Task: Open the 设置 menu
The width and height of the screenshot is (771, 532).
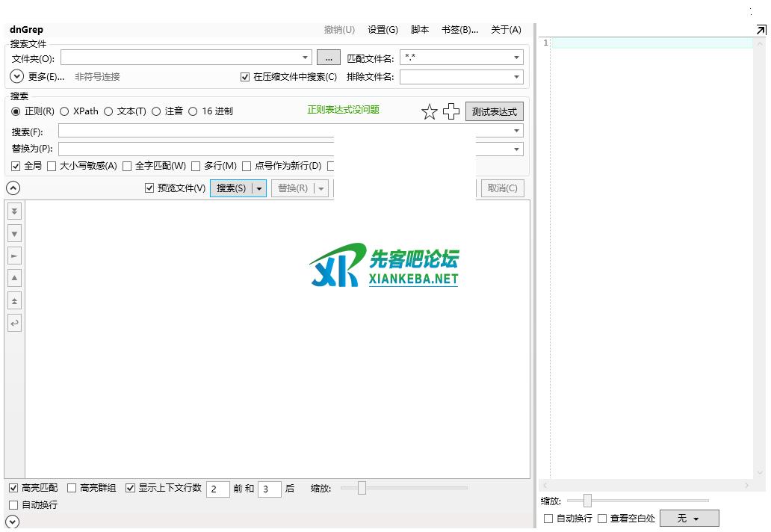Action: tap(383, 30)
